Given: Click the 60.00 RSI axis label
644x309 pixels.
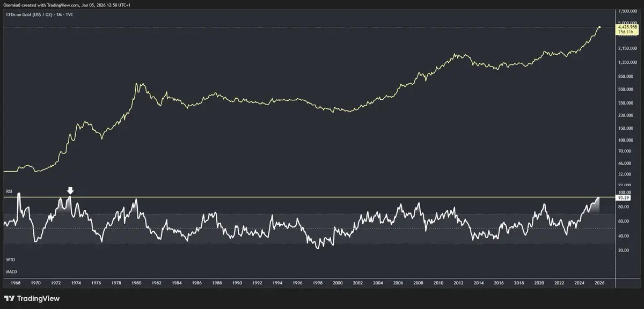Looking at the screenshot, I should [624, 221].
